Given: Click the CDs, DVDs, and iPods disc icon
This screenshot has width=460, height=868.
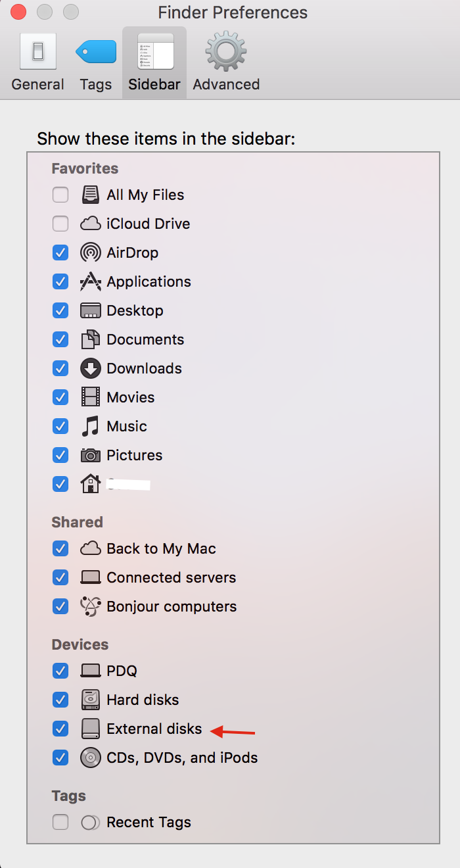Looking at the screenshot, I should [91, 758].
